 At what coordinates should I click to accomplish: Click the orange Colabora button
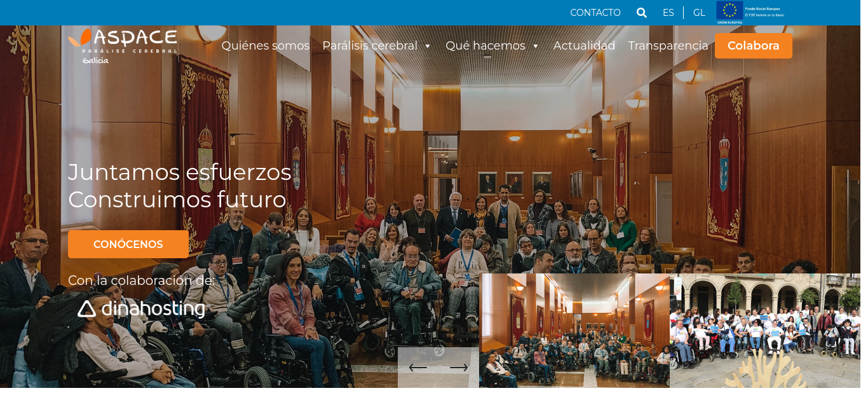tap(754, 46)
